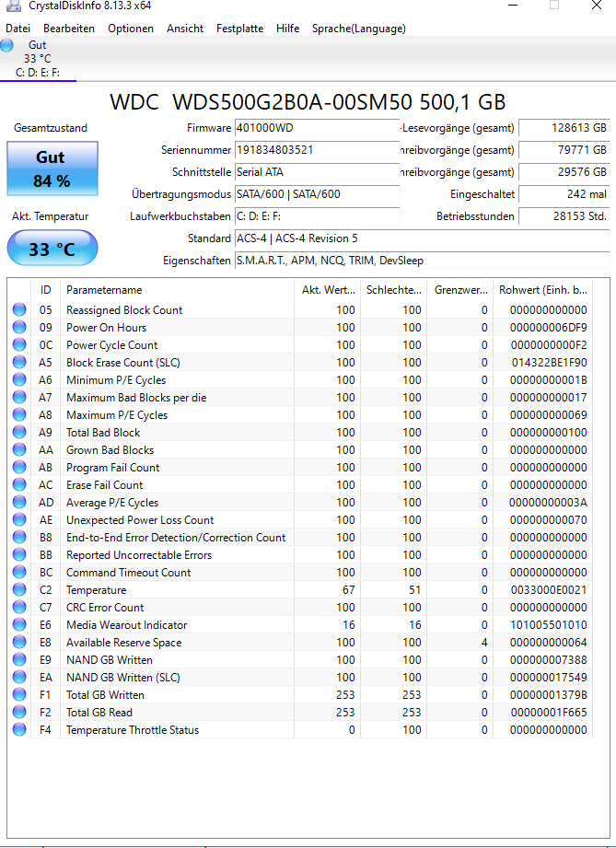
Task: Click the Standard field ACS-4 Revision 5
Action: pyautogui.click(x=422, y=238)
